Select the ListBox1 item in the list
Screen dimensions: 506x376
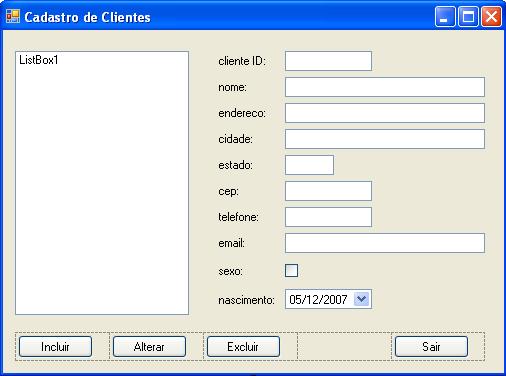[39, 60]
